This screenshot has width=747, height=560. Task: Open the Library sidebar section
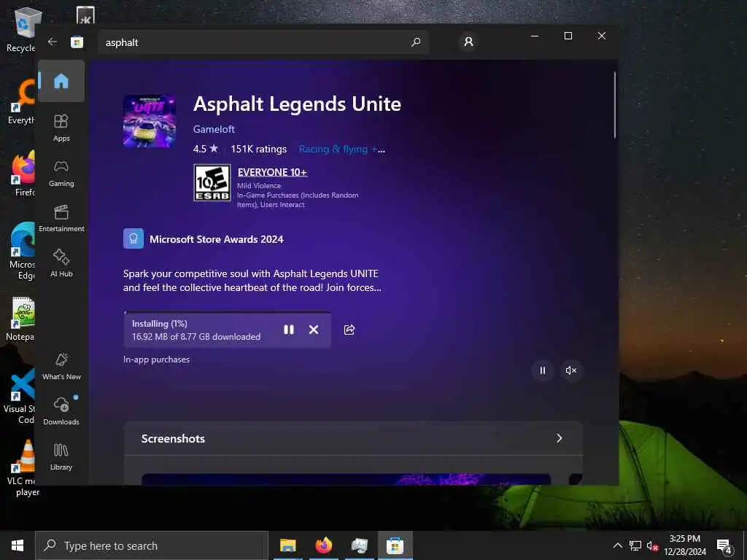tap(61, 456)
